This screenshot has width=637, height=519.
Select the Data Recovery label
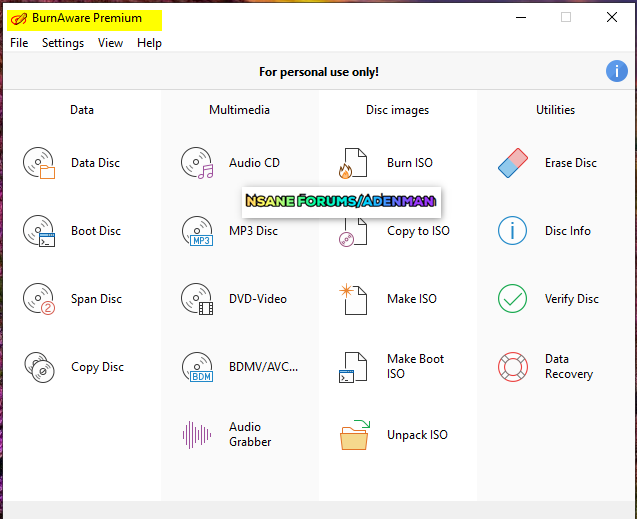(x=569, y=366)
